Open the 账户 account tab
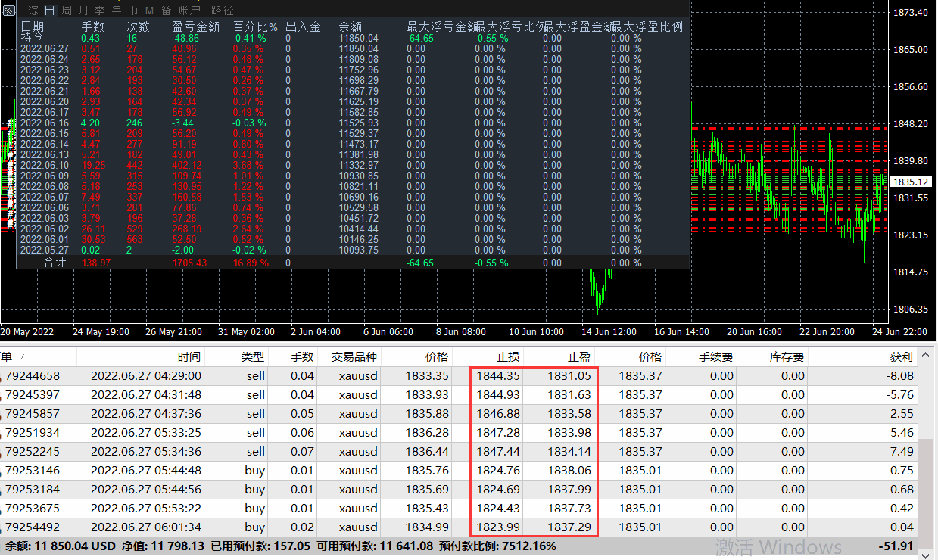This screenshot has width=938, height=560. [190, 10]
